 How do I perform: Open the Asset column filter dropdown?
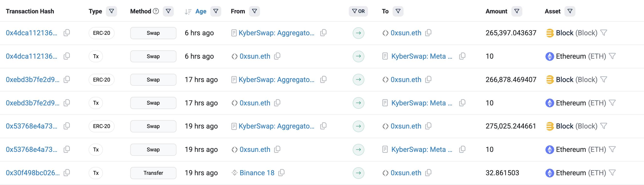pos(570,11)
